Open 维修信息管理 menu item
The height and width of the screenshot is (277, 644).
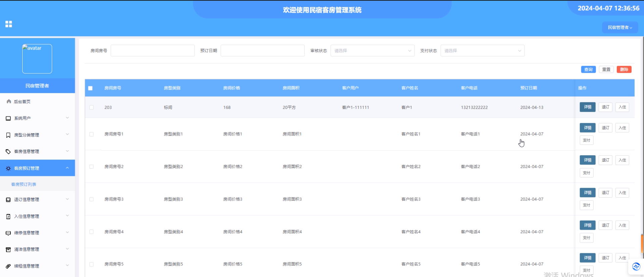point(37,233)
